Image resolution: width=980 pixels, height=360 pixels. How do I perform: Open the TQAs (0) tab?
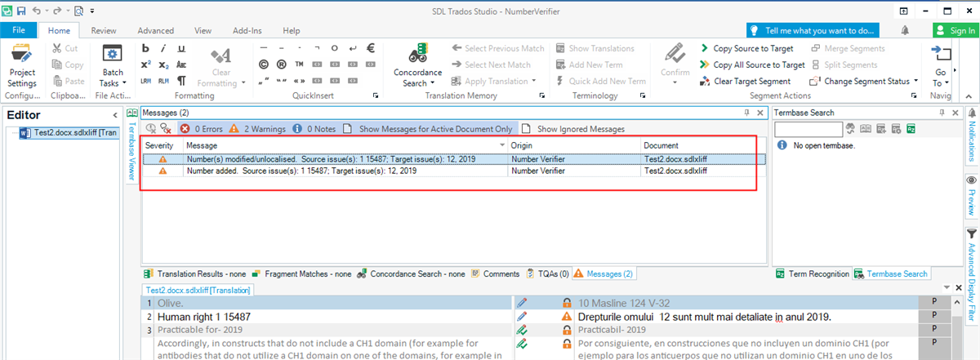pos(547,274)
